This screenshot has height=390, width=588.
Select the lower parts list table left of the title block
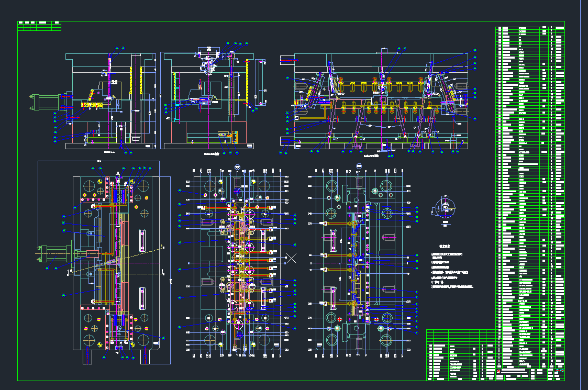(460, 355)
